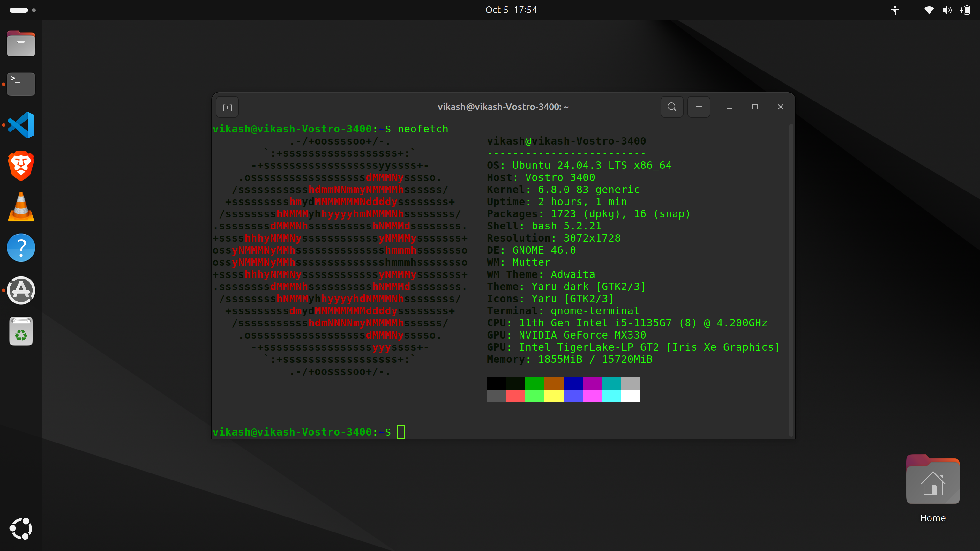
Task: Open the Help application with the question mark icon
Action: coord(20,248)
